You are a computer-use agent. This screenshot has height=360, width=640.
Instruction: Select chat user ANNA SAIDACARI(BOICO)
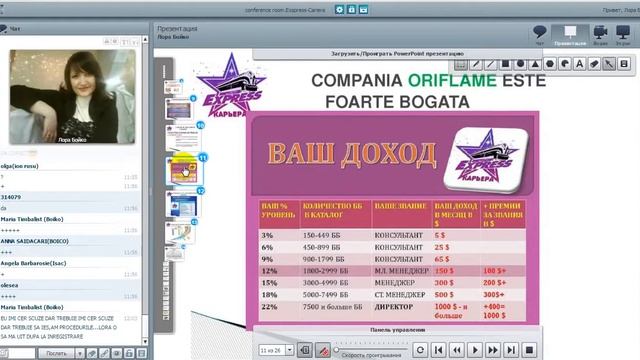point(34,241)
